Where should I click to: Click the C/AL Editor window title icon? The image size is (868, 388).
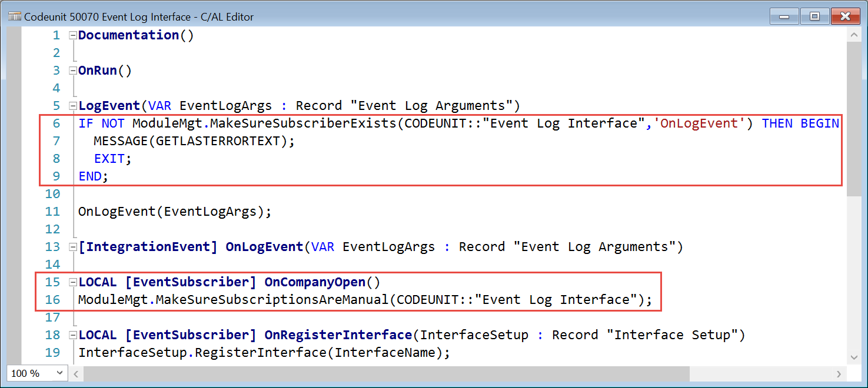(15, 16)
